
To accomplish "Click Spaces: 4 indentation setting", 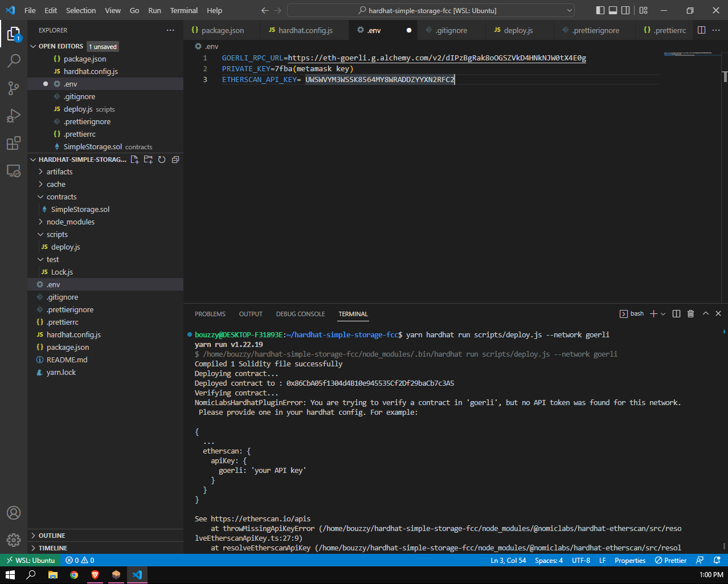I will coord(549,561).
